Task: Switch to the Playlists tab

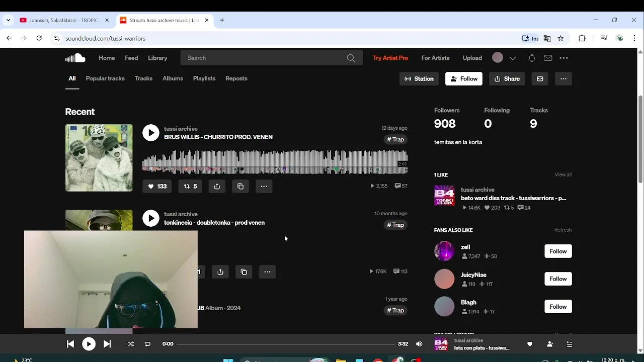Action: (x=204, y=78)
